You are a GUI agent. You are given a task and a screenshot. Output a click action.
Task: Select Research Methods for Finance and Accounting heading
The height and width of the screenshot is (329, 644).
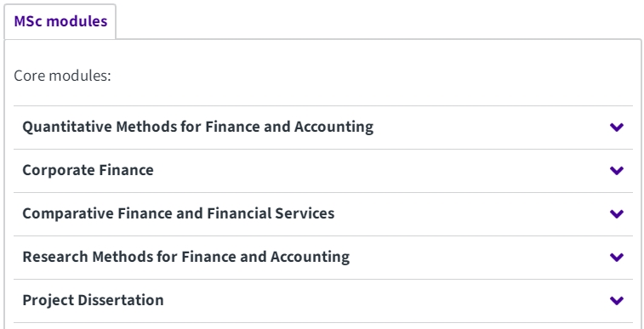point(185,257)
